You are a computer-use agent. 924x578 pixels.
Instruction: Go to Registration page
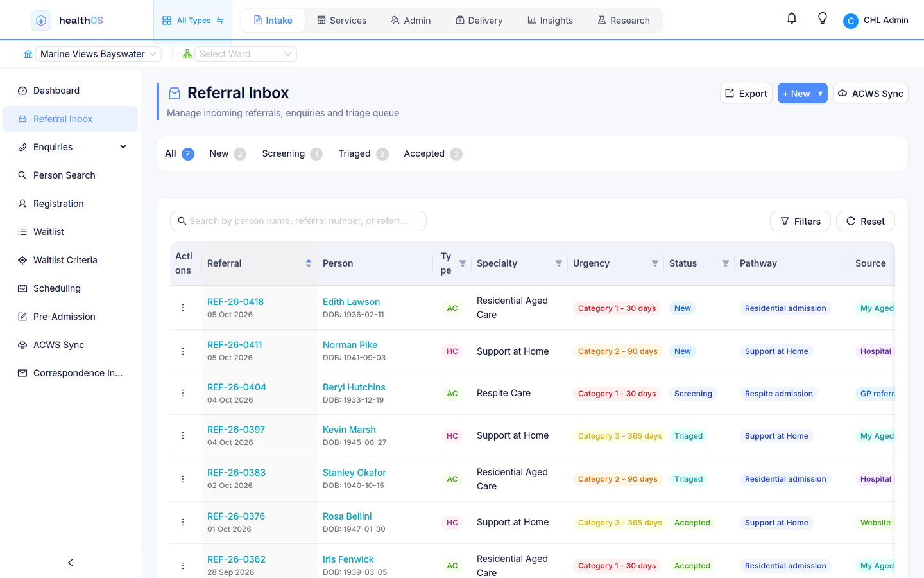(71, 204)
